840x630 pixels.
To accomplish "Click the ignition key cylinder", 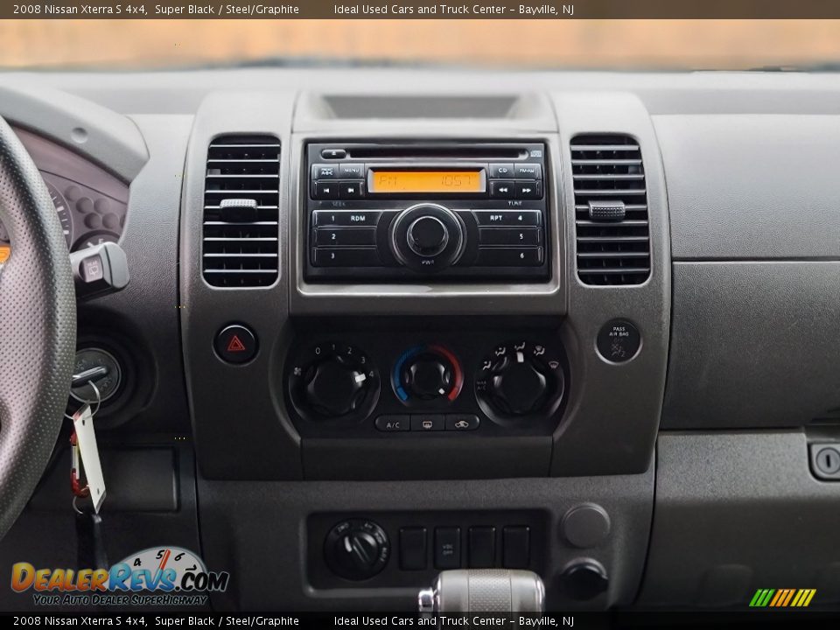I will (94, 375).
